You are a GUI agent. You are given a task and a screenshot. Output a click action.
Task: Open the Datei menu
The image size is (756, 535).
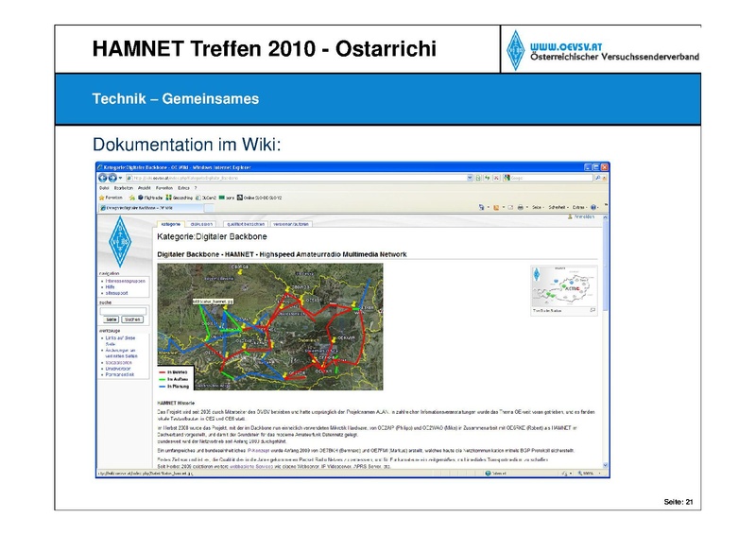click(104, 188)
